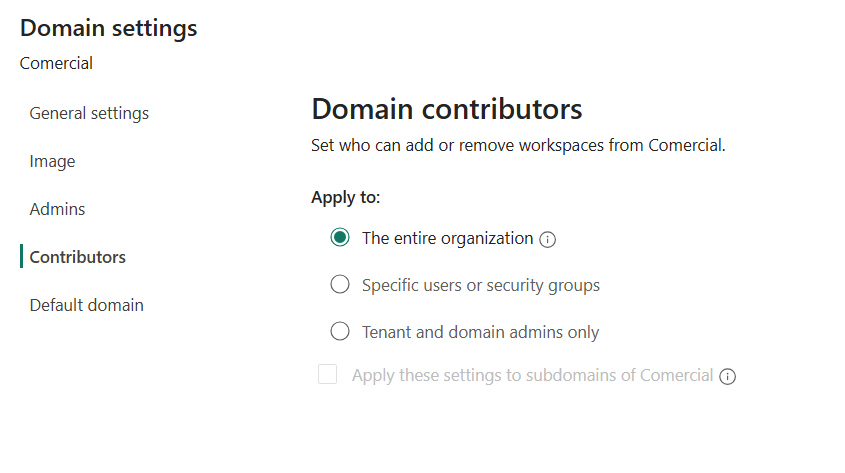Click info icon next to subdomains checkbox
Screen dimensions: 845x473
[728, 377]
